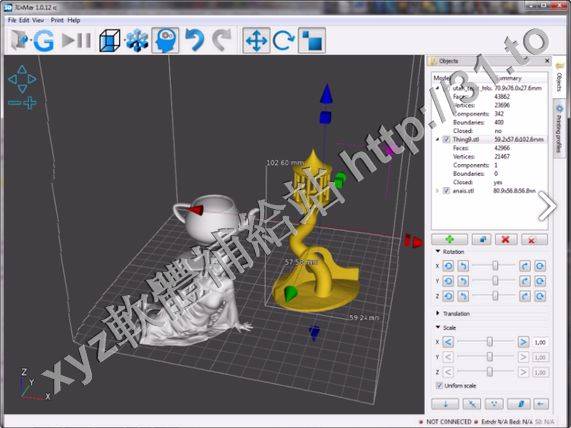Zoom in with the viewport plus icon
Image resolution: width=571 pixels, height=428 pixels.
pos(30,103)
